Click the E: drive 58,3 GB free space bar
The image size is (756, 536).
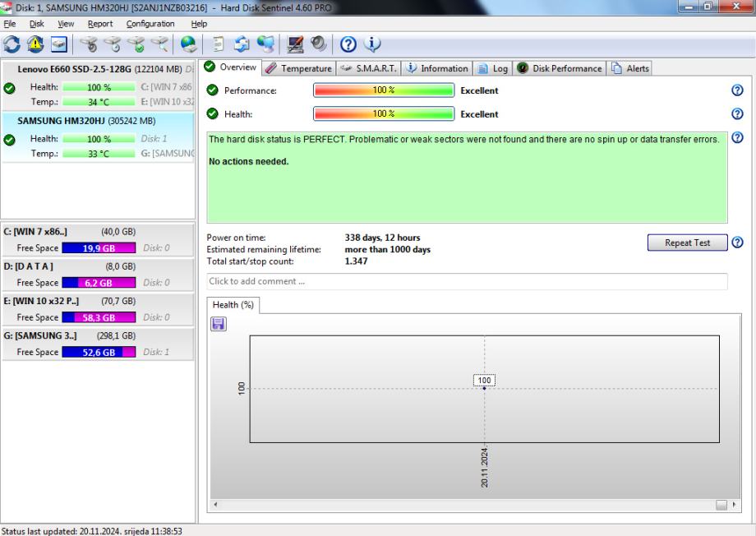[x=99, y=317]
